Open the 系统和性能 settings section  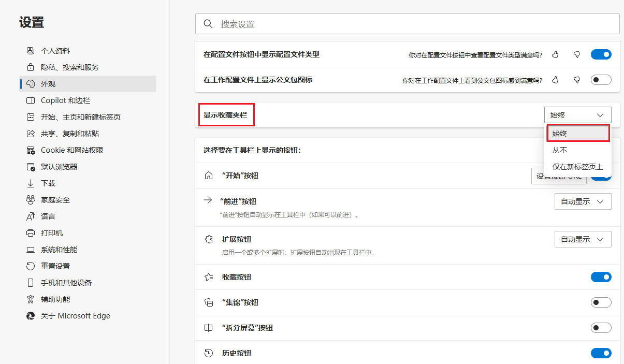click(x=61, y=249)
